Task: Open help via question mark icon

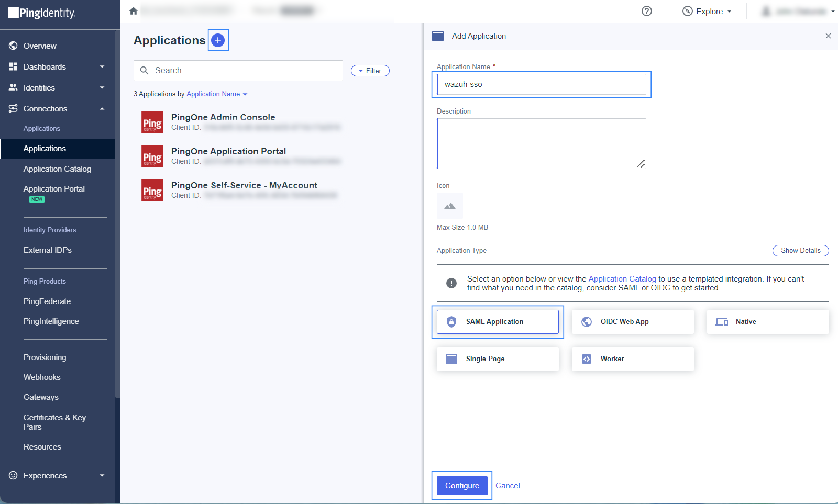Action: [x=647, y=11]
